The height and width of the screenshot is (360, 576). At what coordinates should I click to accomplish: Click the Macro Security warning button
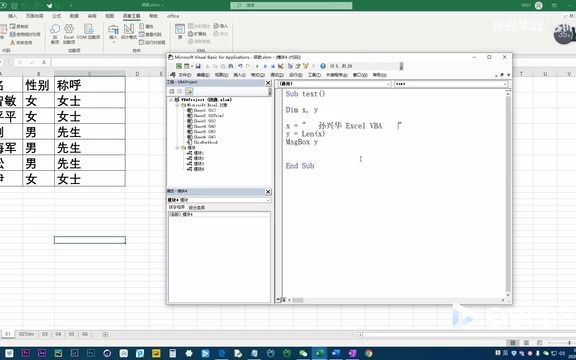[x=21, y=42]
